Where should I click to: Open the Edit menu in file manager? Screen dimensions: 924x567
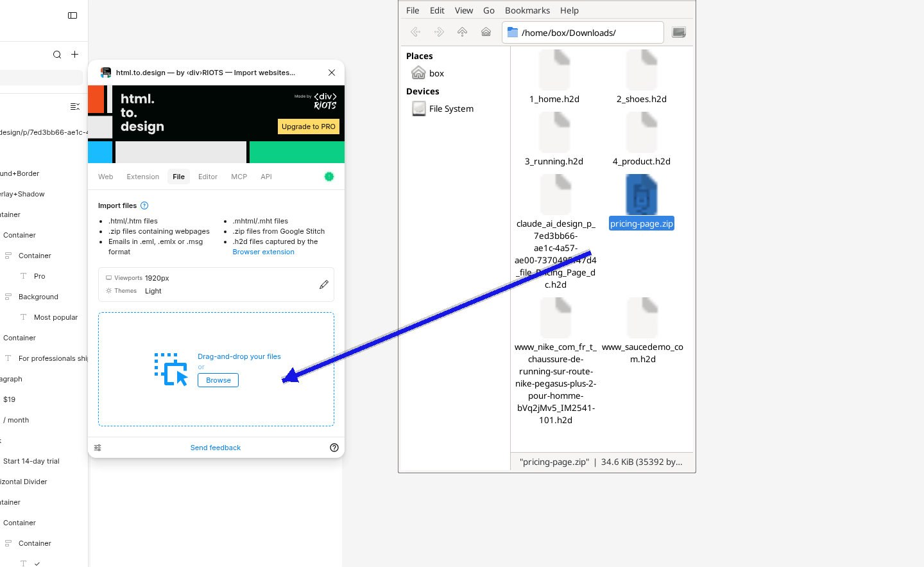click(437, 10)
